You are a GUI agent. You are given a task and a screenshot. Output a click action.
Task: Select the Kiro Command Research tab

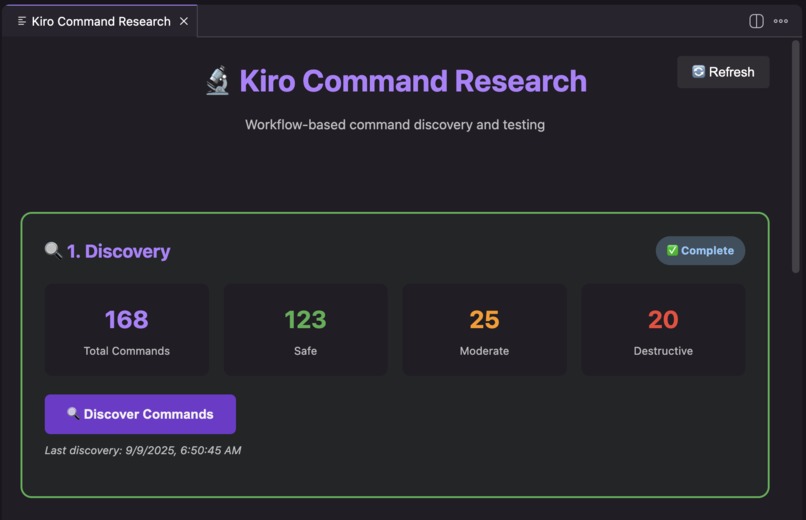101,22
